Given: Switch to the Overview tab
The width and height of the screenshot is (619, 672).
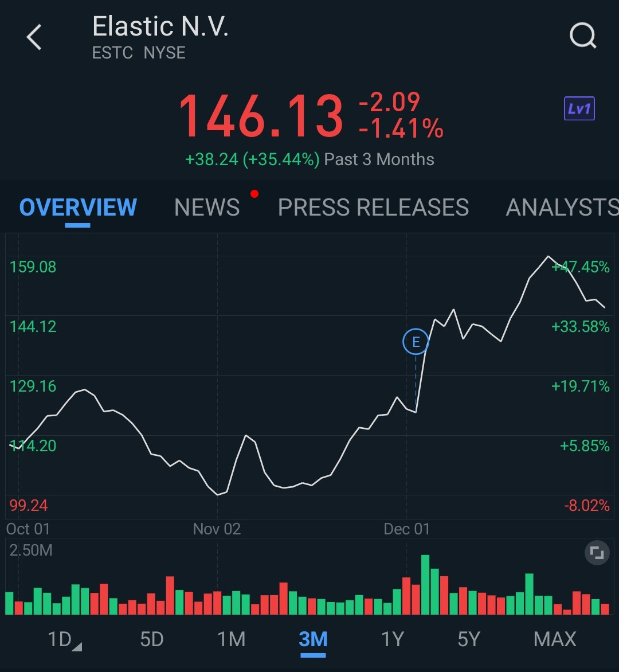Looking at the screenshot, I should [78, 208].
